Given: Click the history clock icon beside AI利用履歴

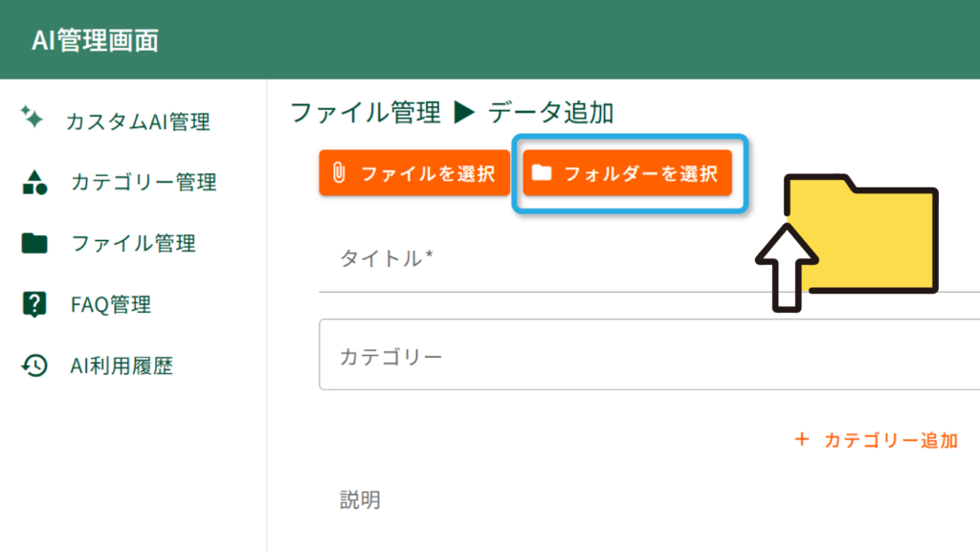Looking at the screenshot, I should (33, 365).
